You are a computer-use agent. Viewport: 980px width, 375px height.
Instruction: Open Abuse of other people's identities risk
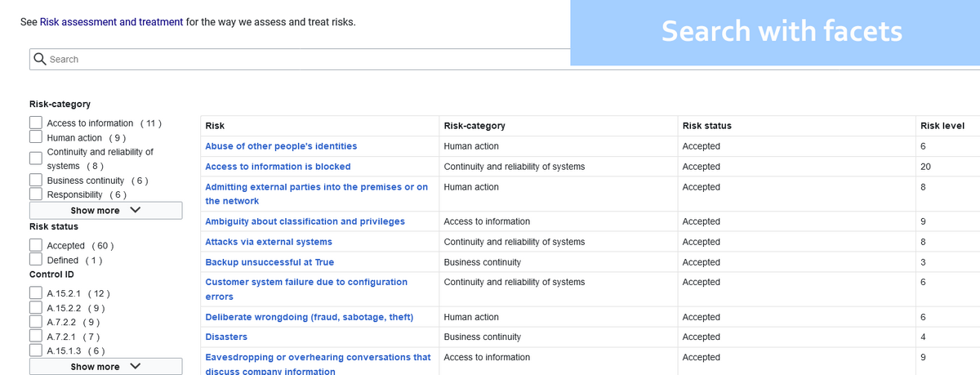pyautogui.click(x=281, y=146)
